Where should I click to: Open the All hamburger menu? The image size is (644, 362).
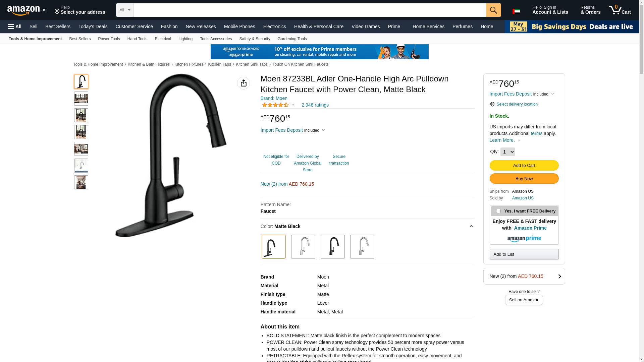(15, 26)
